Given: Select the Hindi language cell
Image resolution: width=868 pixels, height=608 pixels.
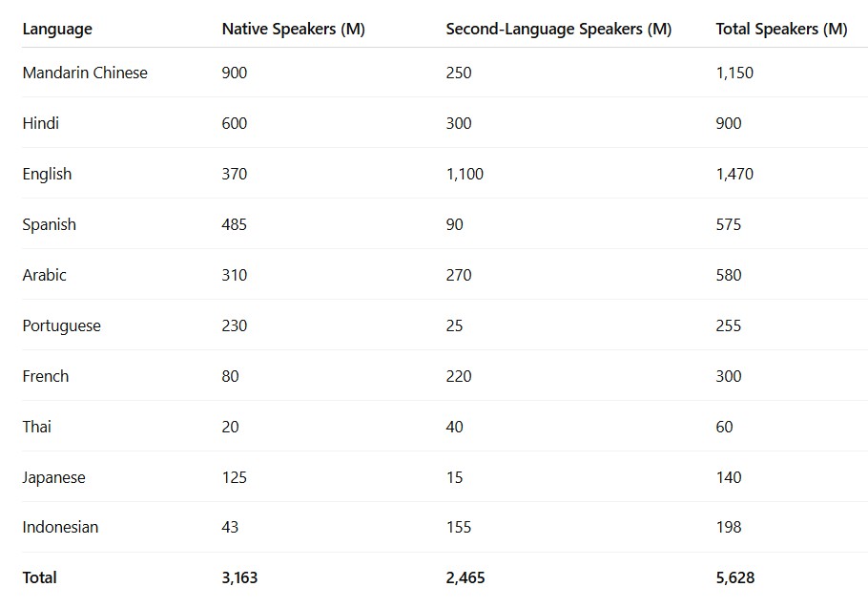Looking at the screenshot, I should click(41, 123).
